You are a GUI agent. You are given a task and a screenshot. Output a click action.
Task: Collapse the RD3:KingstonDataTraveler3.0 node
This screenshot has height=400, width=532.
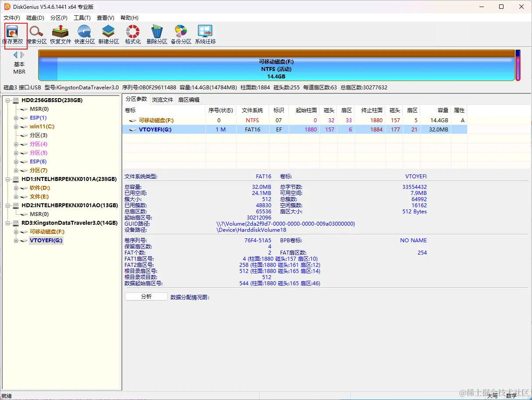8,223
